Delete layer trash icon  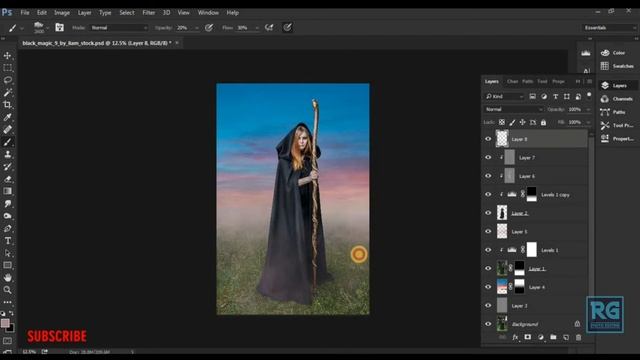(578, 337)
